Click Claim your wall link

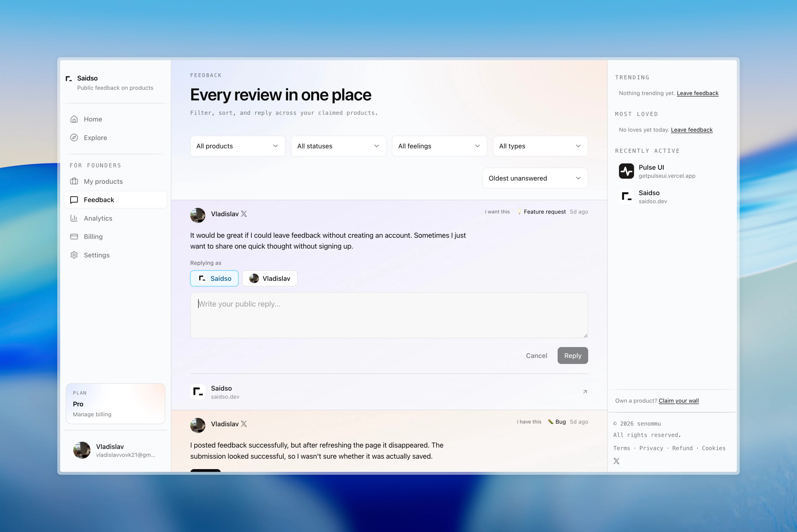[x=679, y=401]
